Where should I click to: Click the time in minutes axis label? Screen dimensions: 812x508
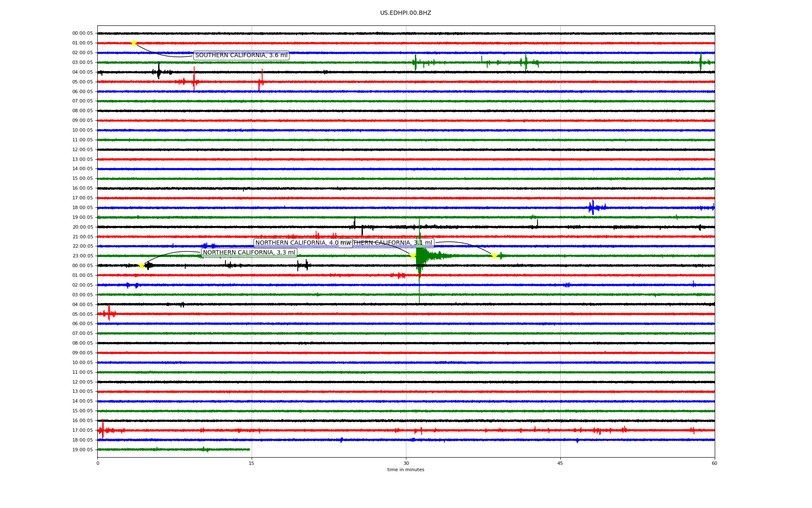click(x=406, y=469)
